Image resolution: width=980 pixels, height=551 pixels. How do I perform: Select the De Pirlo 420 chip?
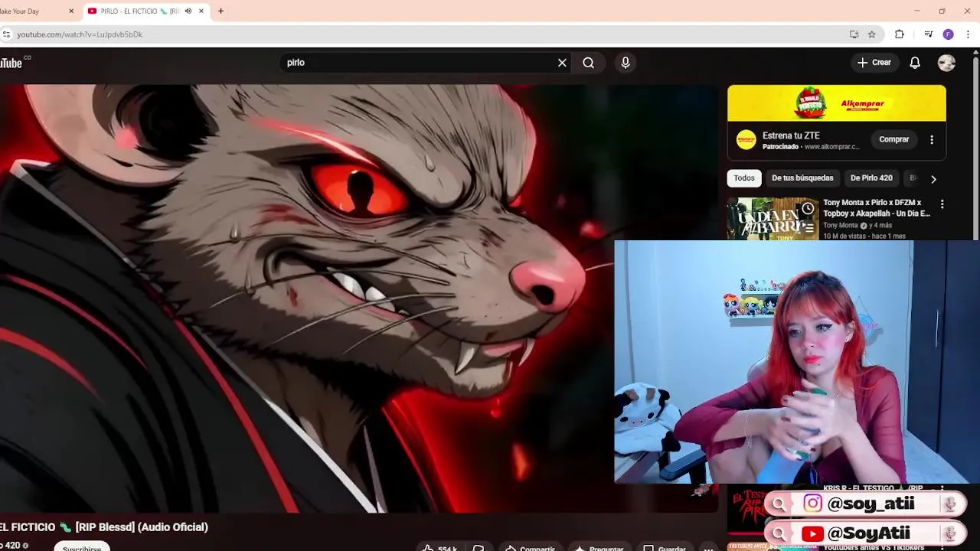(871, 178)
